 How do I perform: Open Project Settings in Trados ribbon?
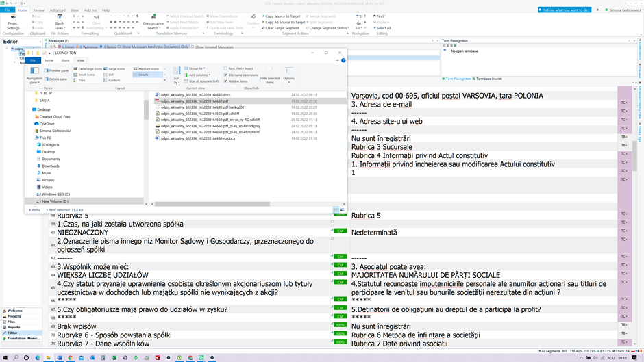(x=13, y=22)
